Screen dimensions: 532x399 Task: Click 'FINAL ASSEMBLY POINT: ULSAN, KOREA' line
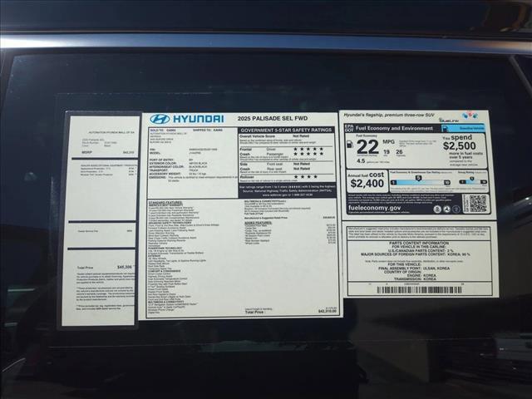pyautogui.click(x=414, y=268)
